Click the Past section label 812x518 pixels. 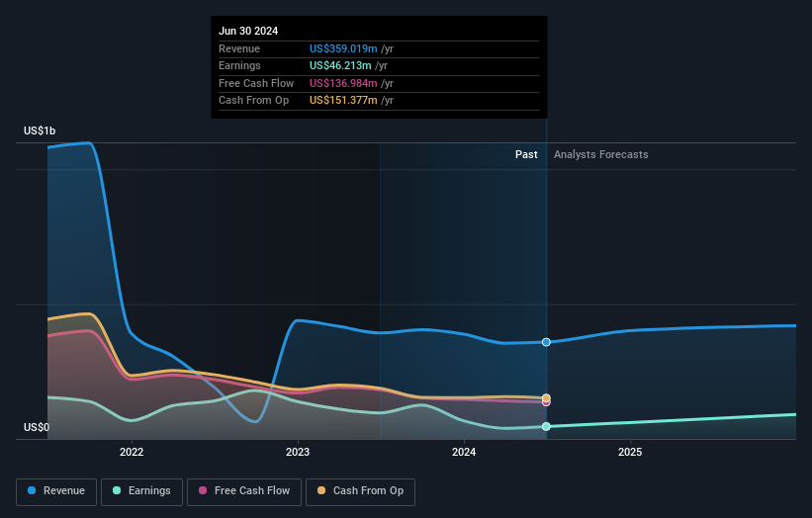pyautogui.click(x=526, y=155)
